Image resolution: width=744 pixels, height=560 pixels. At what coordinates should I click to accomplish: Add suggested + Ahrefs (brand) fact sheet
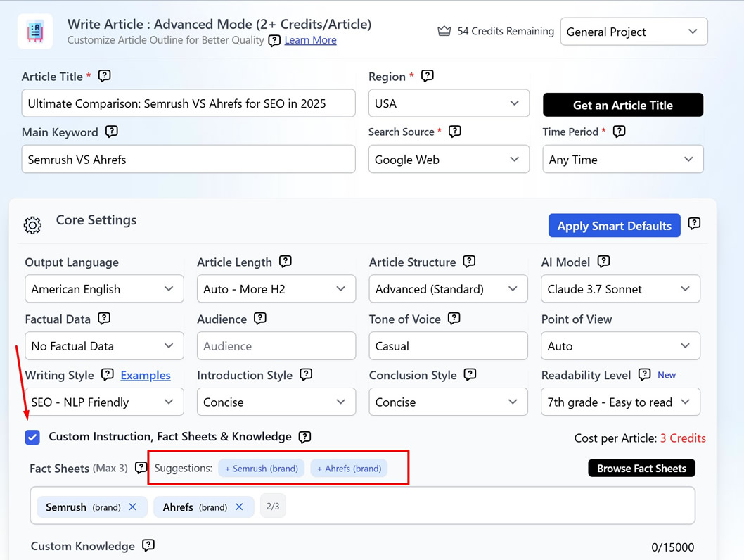tap(349, 469)
